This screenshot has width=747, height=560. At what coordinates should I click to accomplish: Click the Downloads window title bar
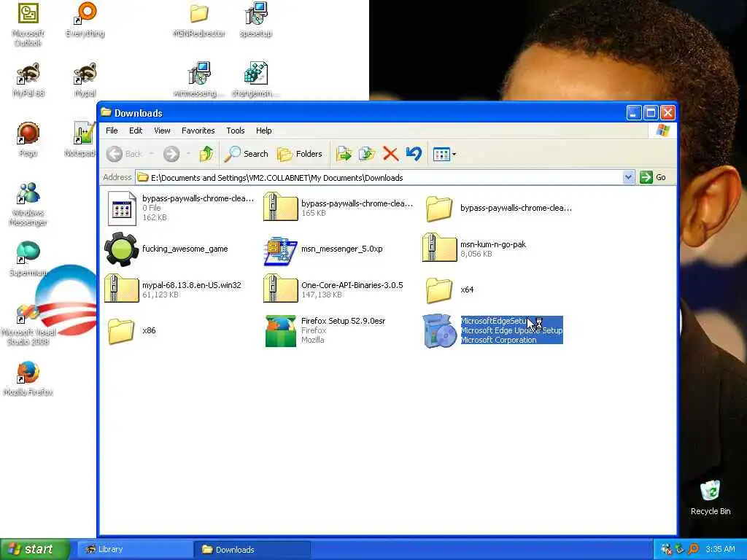(362, 113)
